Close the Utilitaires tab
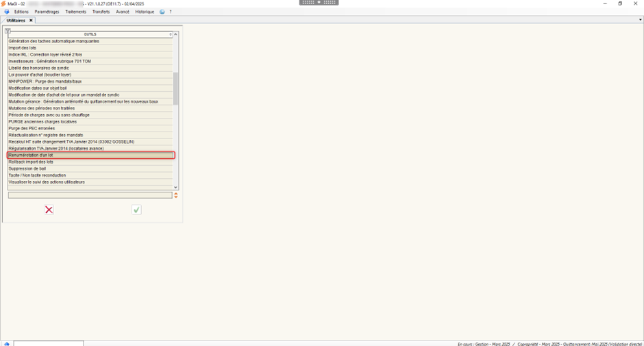The width and height of the screenshot is (644, 346). [x=31, y=21]
